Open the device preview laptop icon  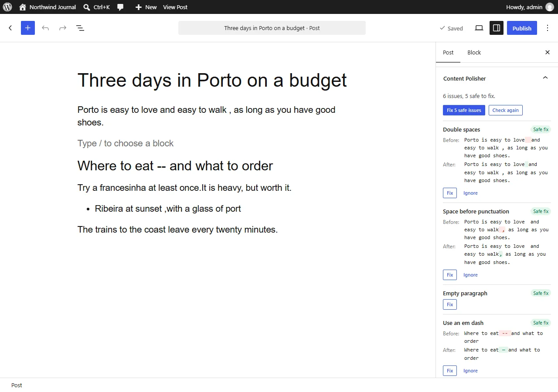coord(479,28)
